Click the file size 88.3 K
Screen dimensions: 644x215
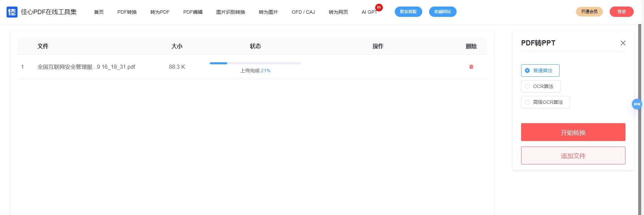[177, 67]
